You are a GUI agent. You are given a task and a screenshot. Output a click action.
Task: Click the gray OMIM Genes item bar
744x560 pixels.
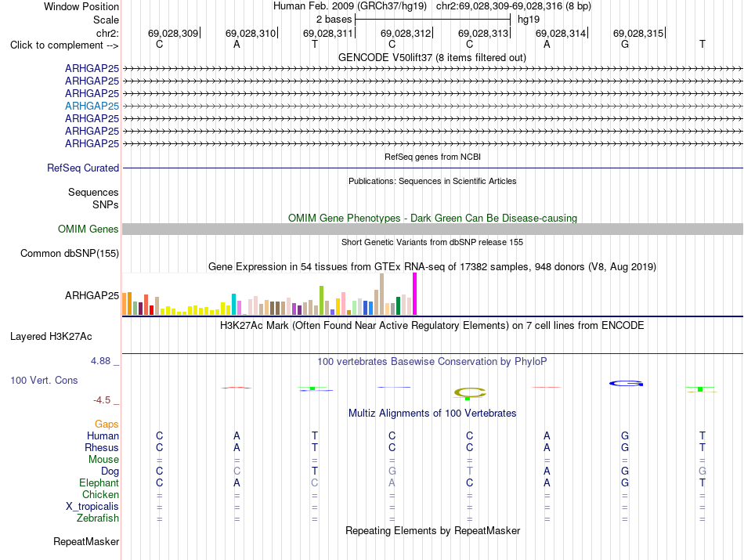pos(432,229)
